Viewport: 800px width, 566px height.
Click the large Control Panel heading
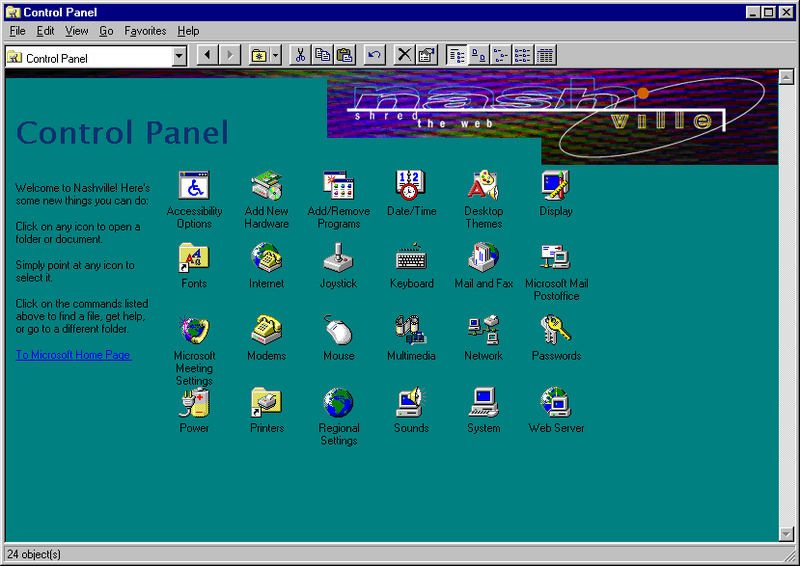(122, 133)
